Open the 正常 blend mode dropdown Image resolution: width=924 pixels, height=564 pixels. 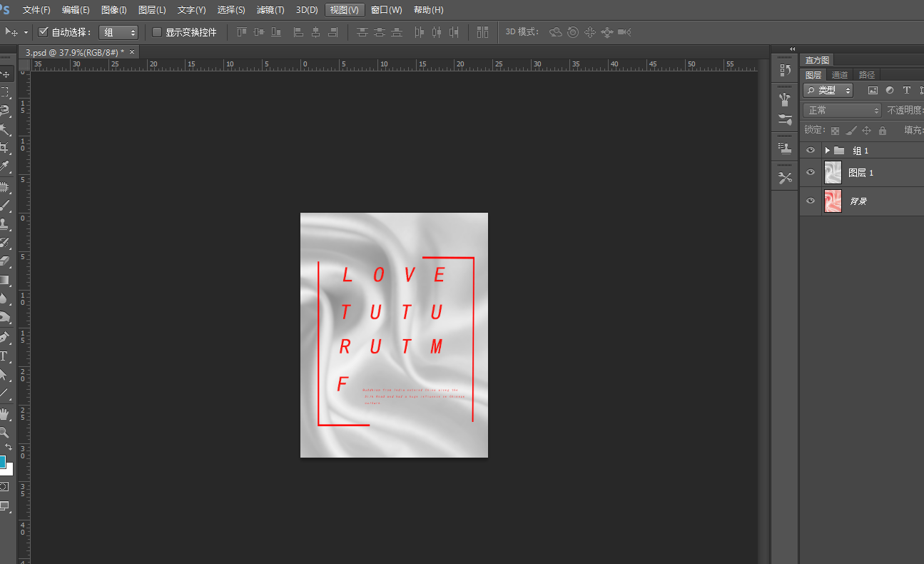(x=843, y=110)
